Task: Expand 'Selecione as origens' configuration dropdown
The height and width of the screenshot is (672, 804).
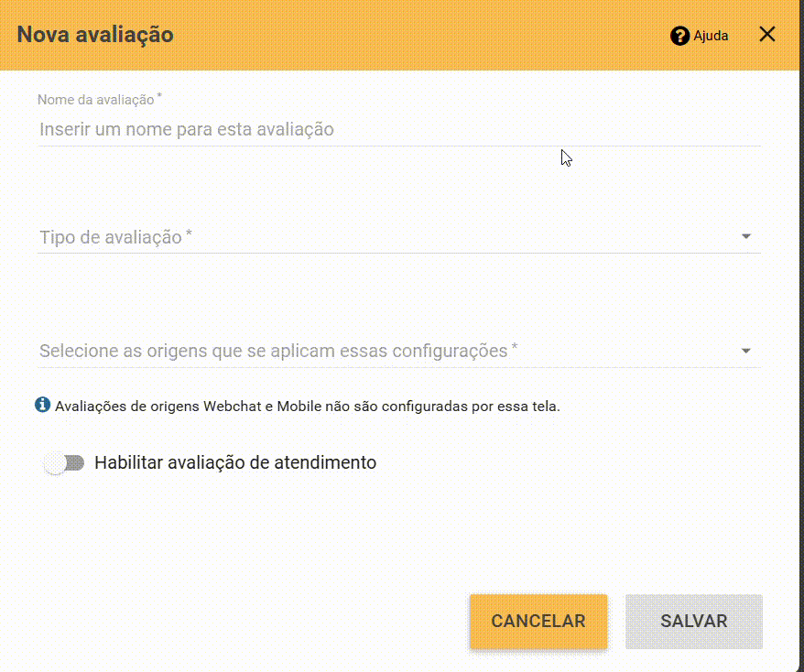Action: coord(399,352)
